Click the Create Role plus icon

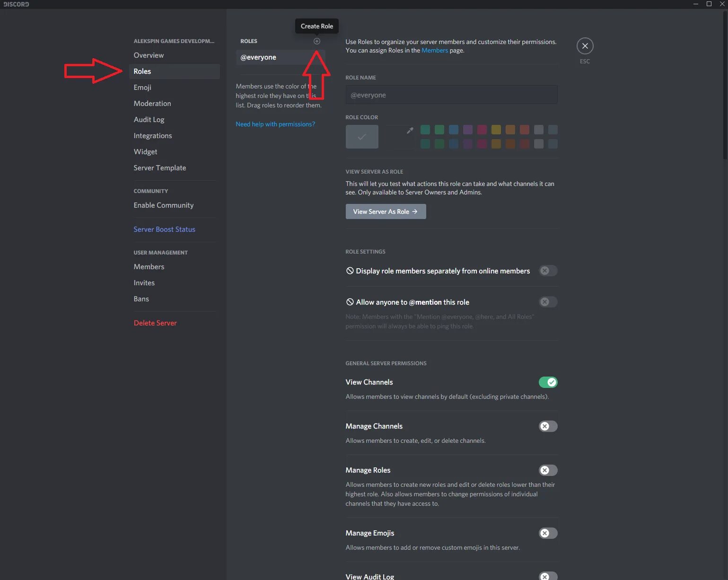317,41
